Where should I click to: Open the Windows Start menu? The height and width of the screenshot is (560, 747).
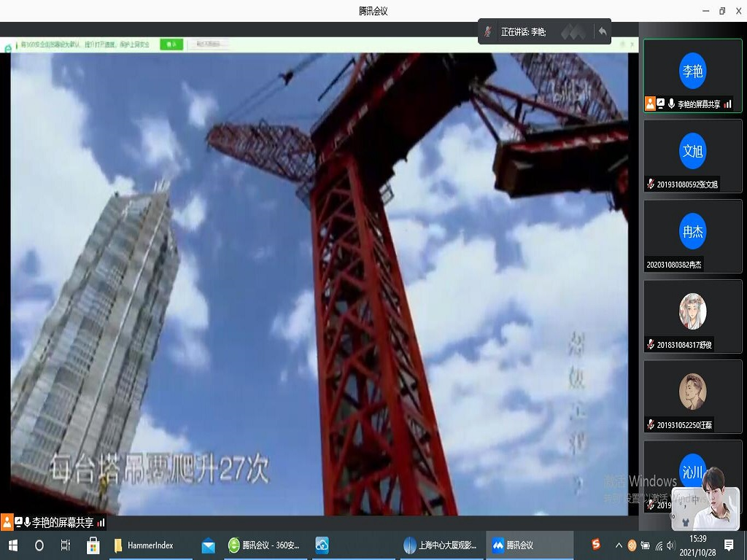12,545
